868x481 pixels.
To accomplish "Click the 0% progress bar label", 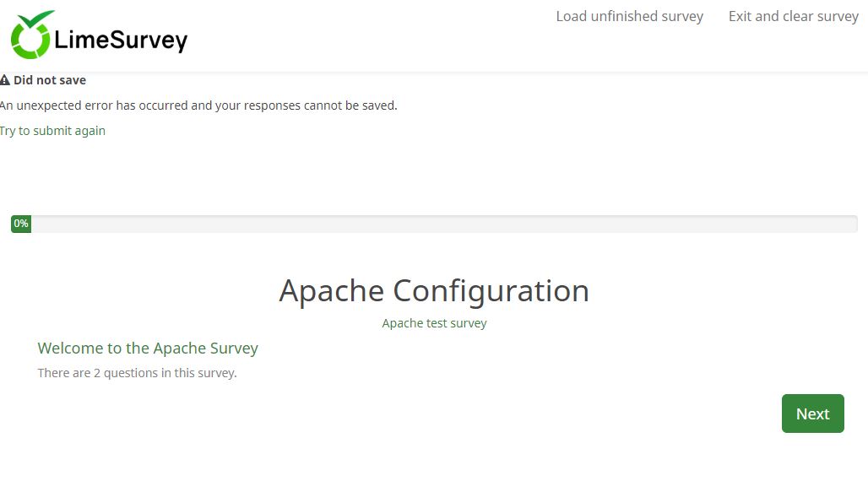I will [21, 224].
